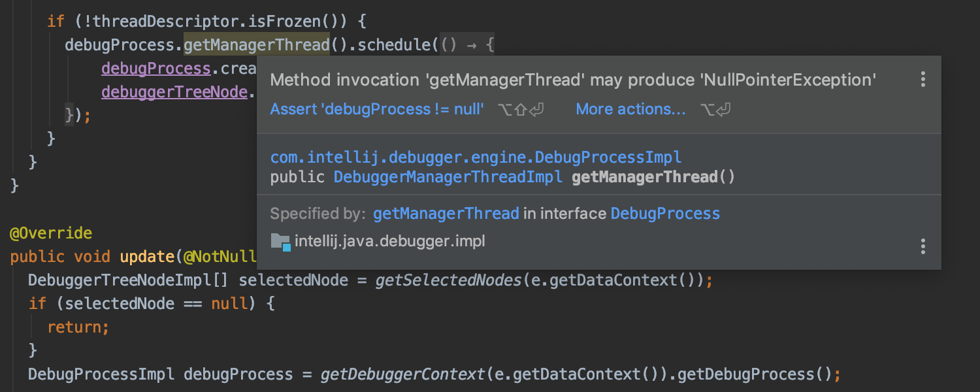Click the module folder icon before intellij.java.debugger.impl
The height and width of the screenshot is (392, 980).
point(280,241)
